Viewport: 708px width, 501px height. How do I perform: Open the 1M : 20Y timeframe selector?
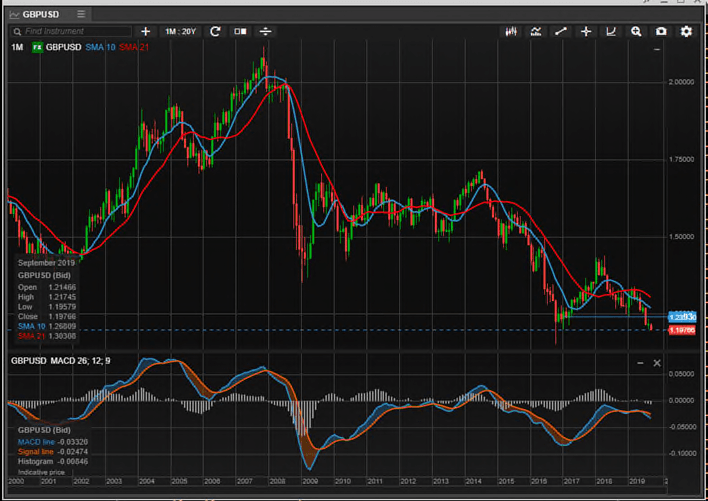pos(180,31)
